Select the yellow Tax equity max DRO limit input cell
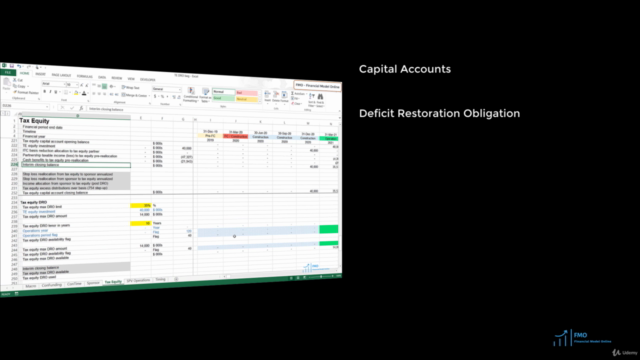The height and width of the screenshot is (360, 640). pyautogui.click(x=140, y=205)
